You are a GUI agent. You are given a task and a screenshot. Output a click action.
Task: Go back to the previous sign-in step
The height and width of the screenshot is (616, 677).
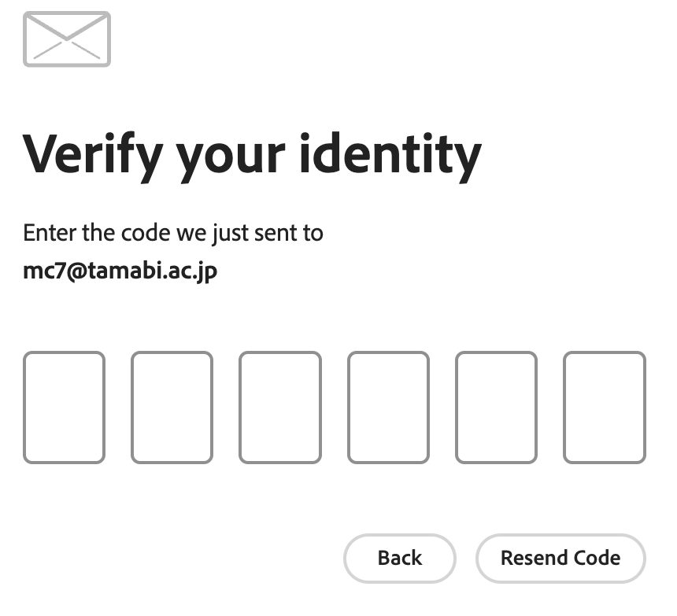pyautogui.click(x=400, y=559)
